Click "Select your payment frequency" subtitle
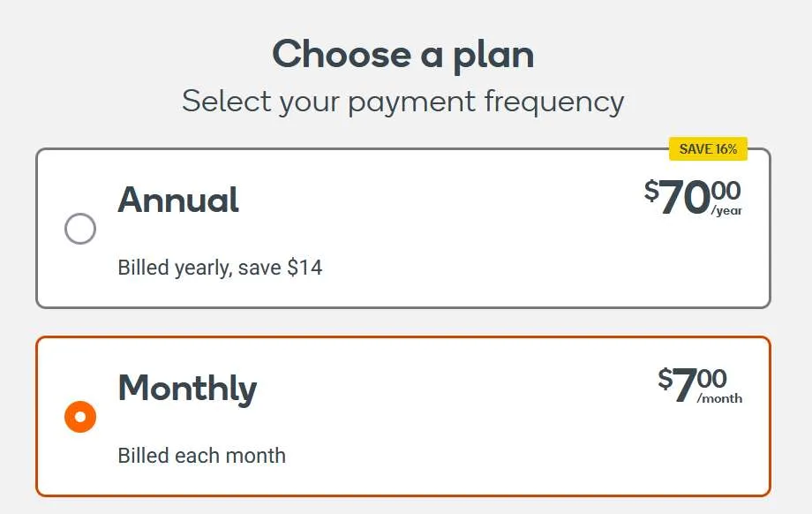Image resolution: width=812 pixels, height=514 pixels. coord(403,102)
